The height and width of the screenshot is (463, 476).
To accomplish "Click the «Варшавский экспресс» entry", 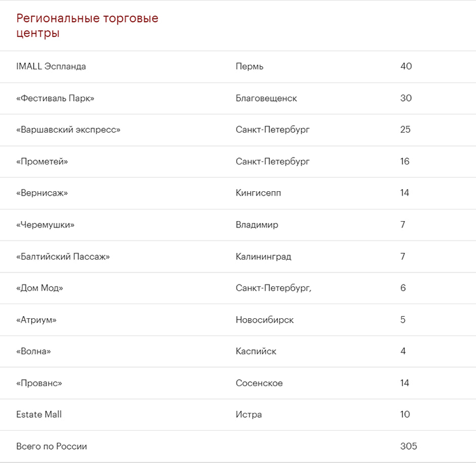I will (68, 130).
